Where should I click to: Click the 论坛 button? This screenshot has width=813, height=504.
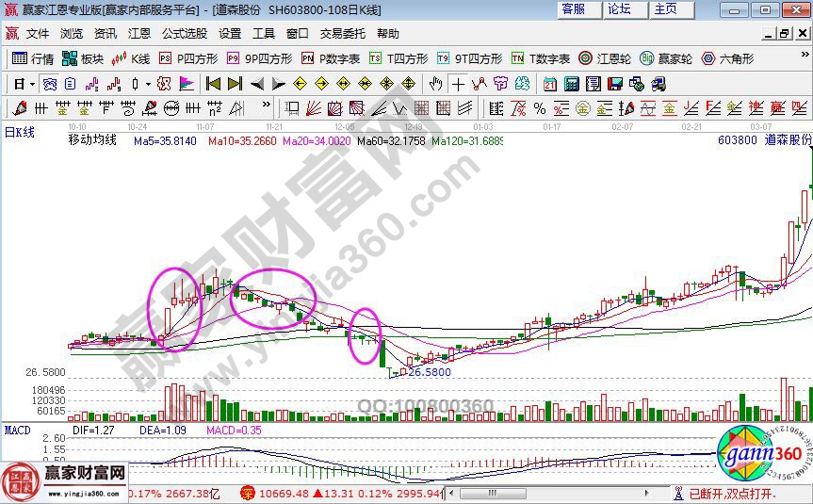[x=620, y=8]
